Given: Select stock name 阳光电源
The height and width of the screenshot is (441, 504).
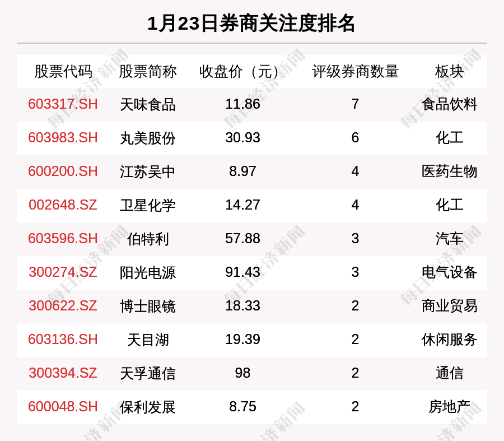Looking at the screenshot, I should pos(147,273).
